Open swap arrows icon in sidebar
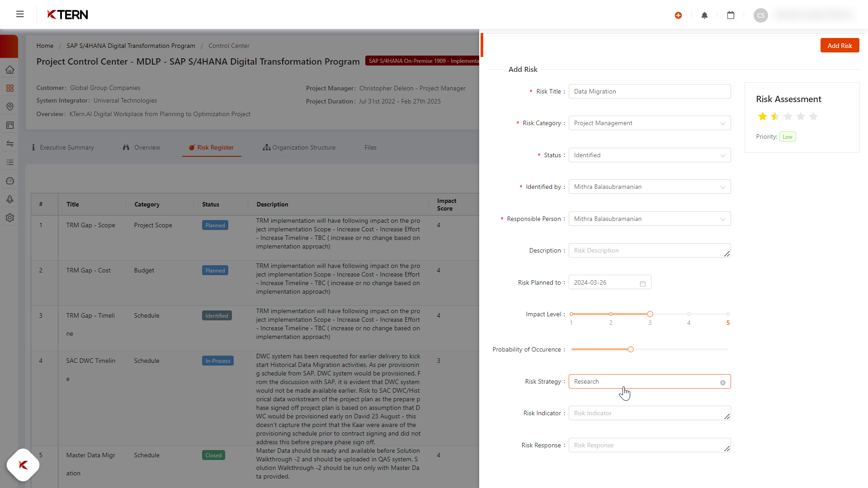The image size is (868, 488). coord(10,144)
